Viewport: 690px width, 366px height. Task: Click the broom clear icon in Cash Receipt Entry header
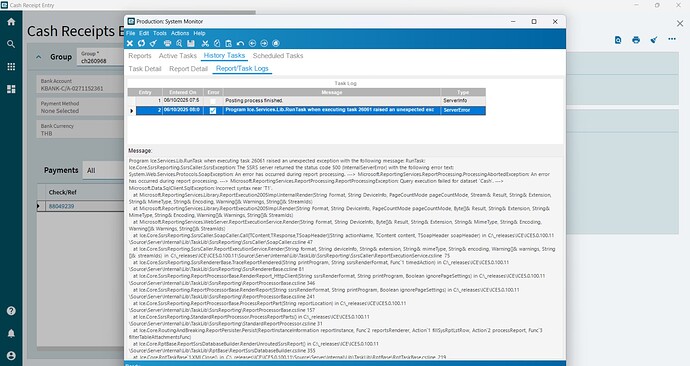[x=654, y=40]
